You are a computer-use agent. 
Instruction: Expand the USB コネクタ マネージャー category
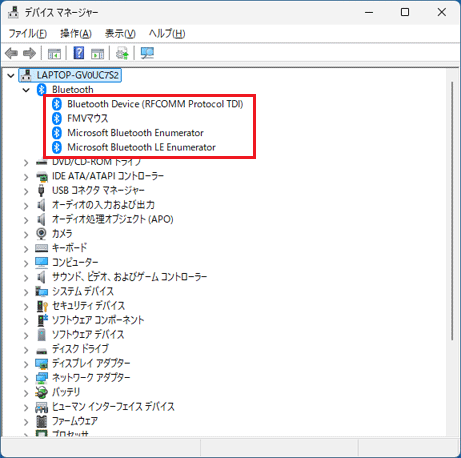coord(26,191)
